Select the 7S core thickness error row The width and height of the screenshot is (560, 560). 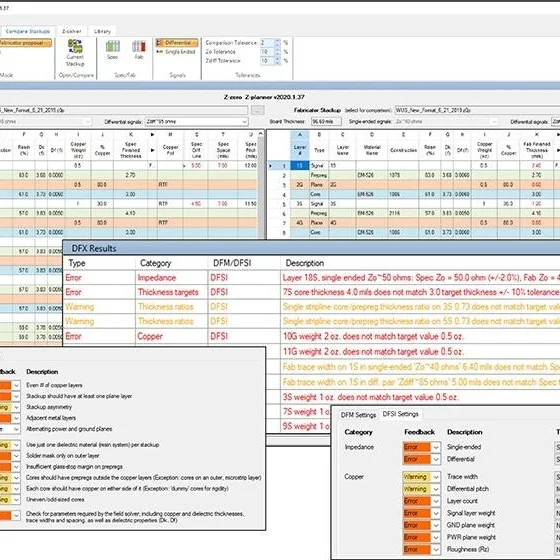[x=311, y=292]
